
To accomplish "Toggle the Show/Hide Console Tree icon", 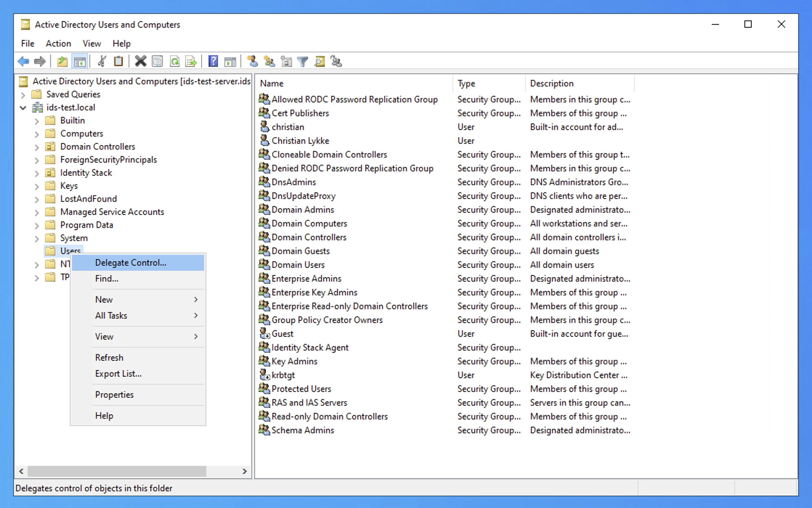I will pyautogui.click(x=80, y=61).
